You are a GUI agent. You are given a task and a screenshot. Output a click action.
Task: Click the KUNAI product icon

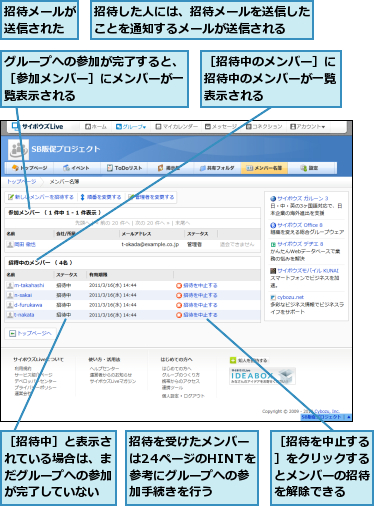273,271
